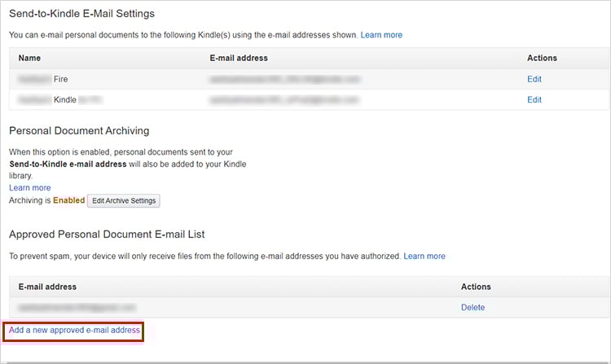Screen dimensions: 611x364
Task: Click the Fire row's blurred e-mail address
Action: [x=284, y=79]
